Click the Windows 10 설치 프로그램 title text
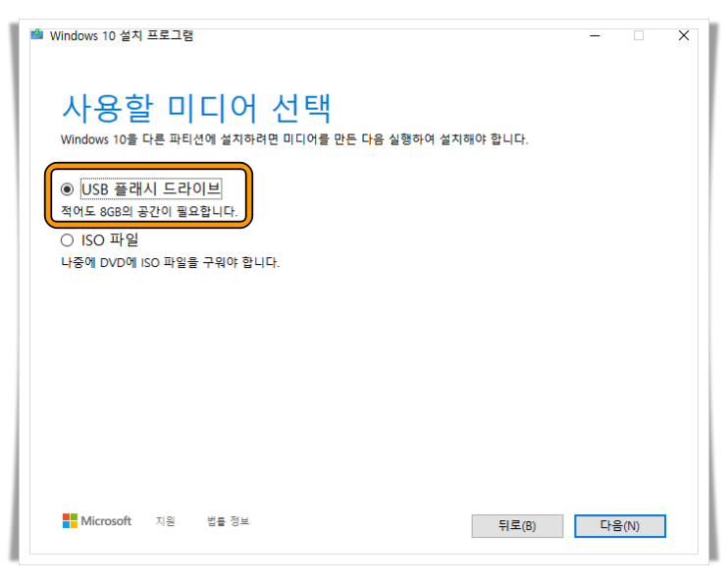 122,35
